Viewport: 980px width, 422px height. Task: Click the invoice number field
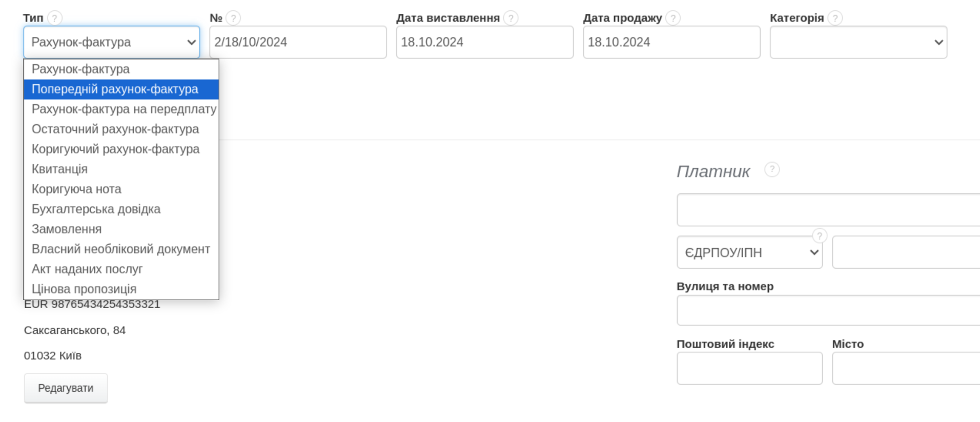pyautogui.click(x=298, y=43)
